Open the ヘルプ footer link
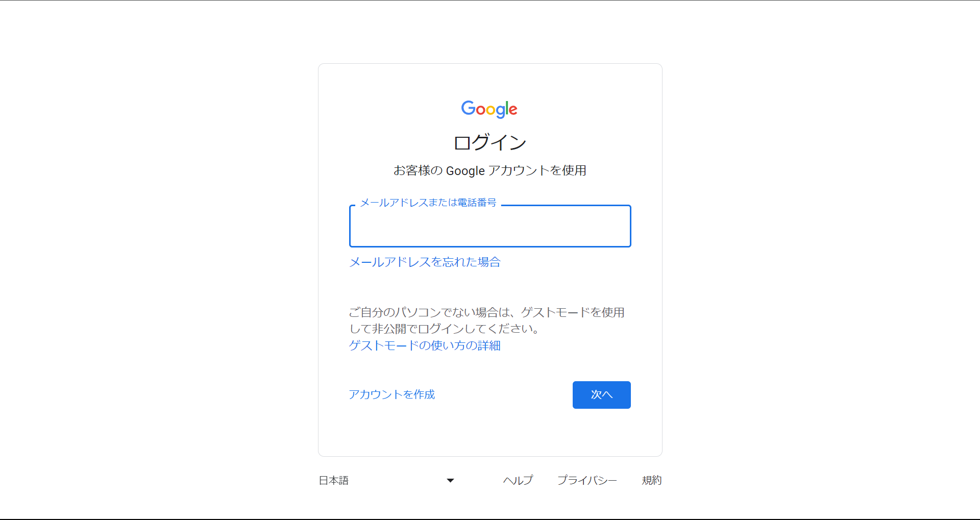The width and height of the screenshot is (980, 520). (x=518, y=480)
